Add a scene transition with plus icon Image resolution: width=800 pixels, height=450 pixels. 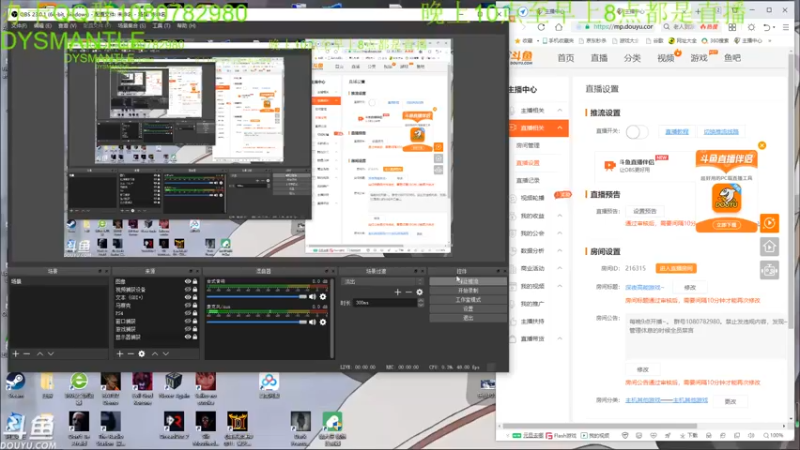[x=397, y=292]
